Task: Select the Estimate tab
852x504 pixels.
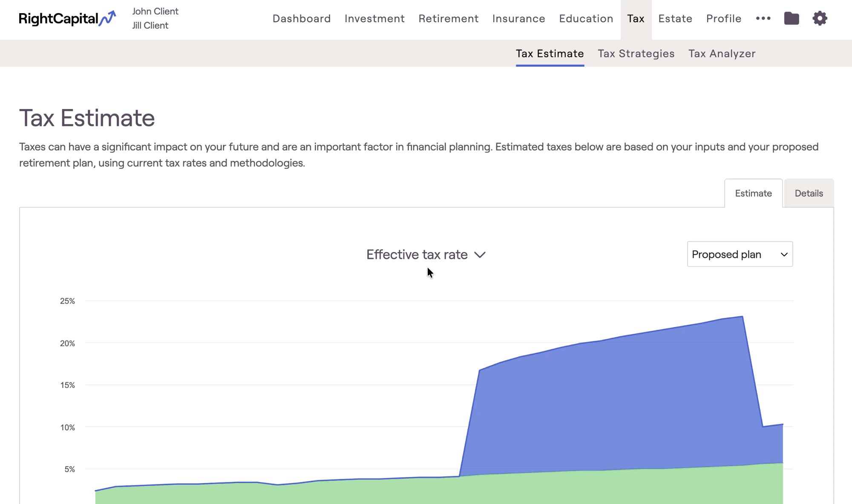Action: (x=753, y=193)
